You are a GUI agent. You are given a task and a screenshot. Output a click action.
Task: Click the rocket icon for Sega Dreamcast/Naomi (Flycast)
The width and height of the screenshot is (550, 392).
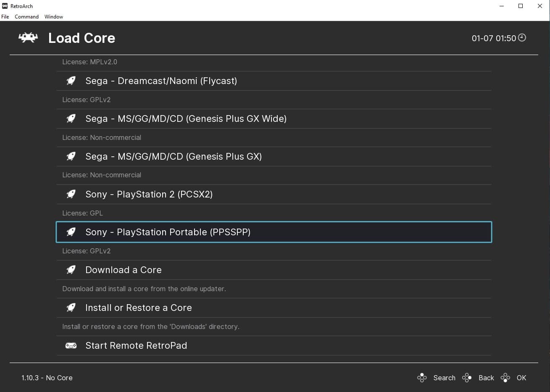[71, 81]
